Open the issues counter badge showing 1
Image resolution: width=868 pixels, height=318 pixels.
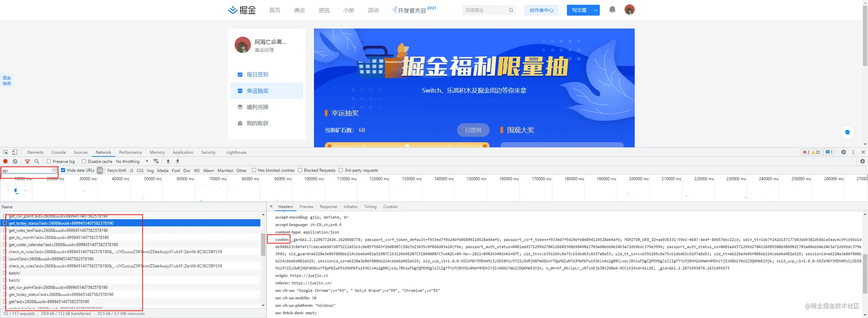pos(829,152)
